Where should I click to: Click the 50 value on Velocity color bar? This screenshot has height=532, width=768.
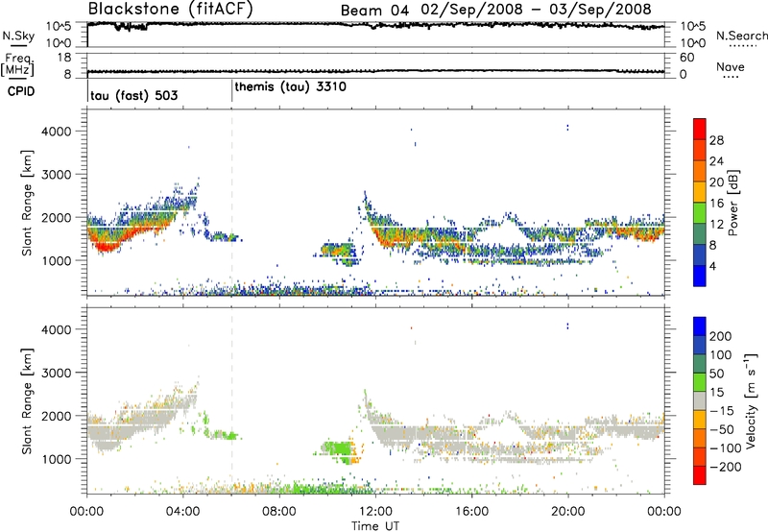tap(716, 374)
